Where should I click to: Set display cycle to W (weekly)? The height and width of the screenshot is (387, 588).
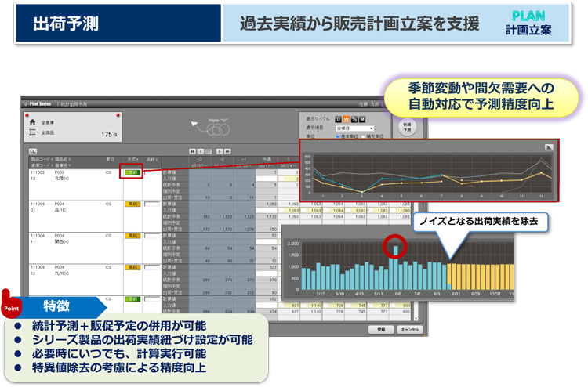[x=346, y=119]
